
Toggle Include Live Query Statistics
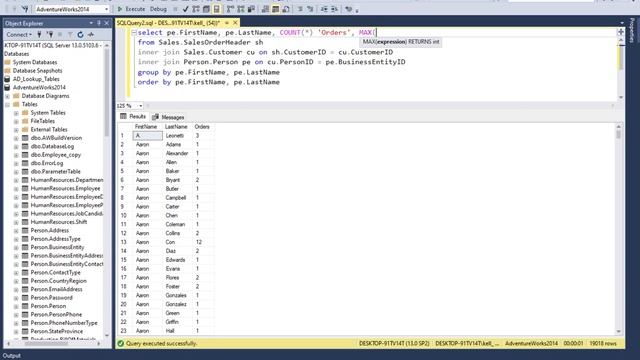pos(241,9)
